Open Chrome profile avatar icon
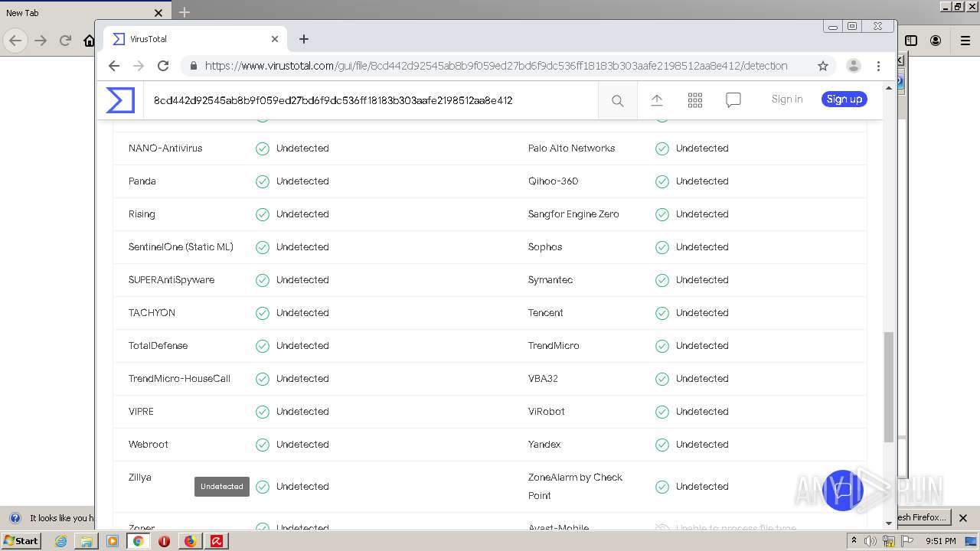Screen dimensions: 980x551 pos(854,66)
